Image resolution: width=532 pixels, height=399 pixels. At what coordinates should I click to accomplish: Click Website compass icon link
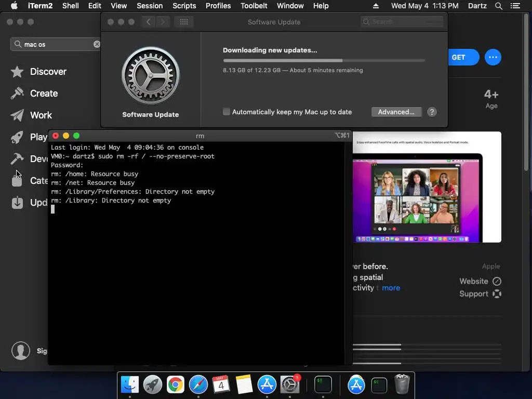[497, 281]
